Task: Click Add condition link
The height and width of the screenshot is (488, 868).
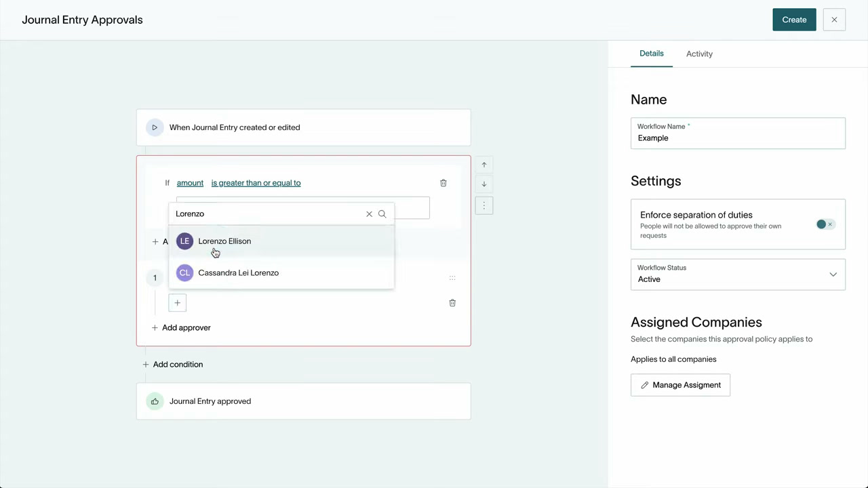Action: tap(173, 365)
